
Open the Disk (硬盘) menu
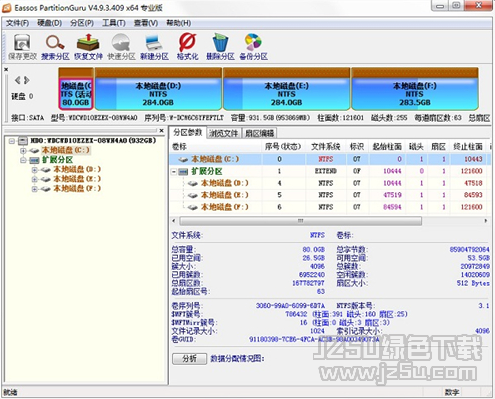click(49, 23)
